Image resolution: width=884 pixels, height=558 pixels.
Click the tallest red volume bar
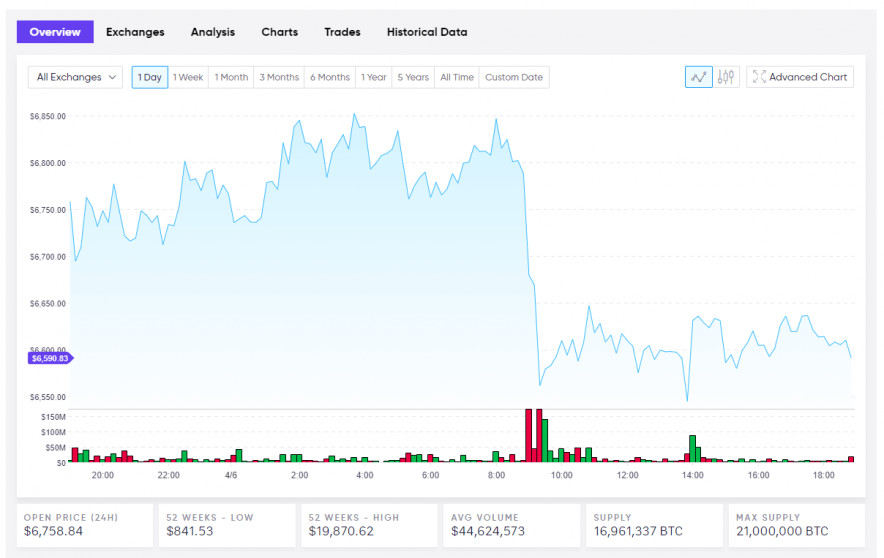point(528,435)
